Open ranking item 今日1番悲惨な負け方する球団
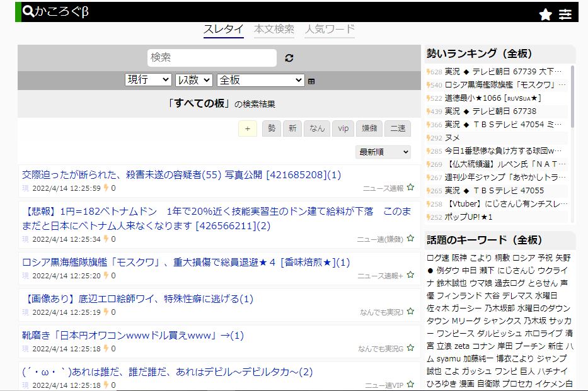 pos(504,151)
